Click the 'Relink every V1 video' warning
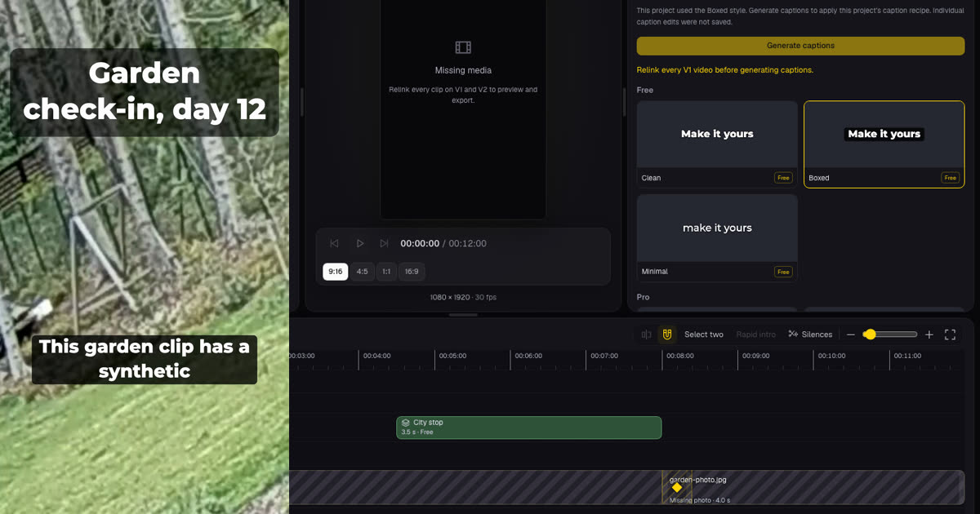The width and height of the screenshot is (980, 514). (725, 70)
